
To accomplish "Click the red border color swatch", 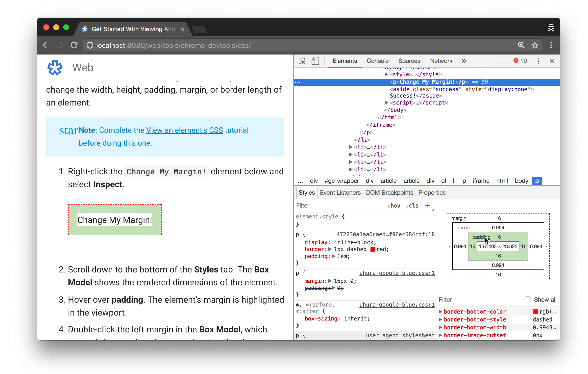I will pos(372,249).
